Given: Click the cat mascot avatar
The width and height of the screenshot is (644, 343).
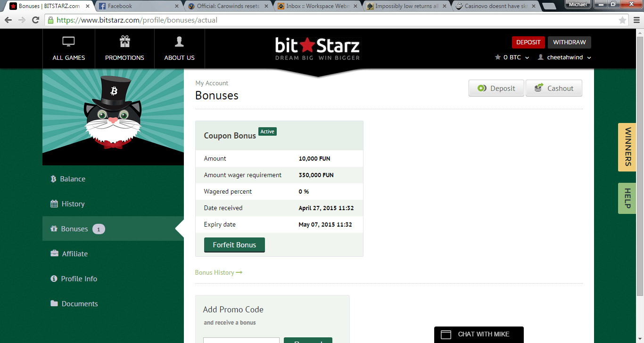Looking at the screenshot, I should (113, 117).
